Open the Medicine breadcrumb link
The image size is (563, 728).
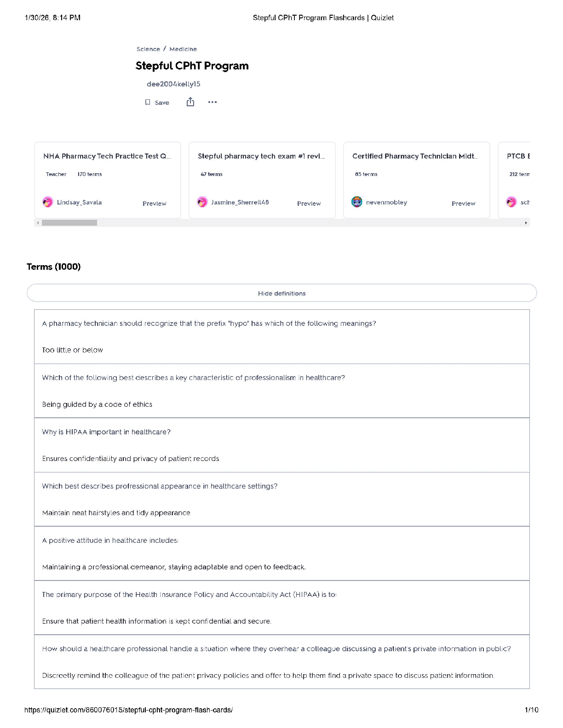[x=183, y=49]
